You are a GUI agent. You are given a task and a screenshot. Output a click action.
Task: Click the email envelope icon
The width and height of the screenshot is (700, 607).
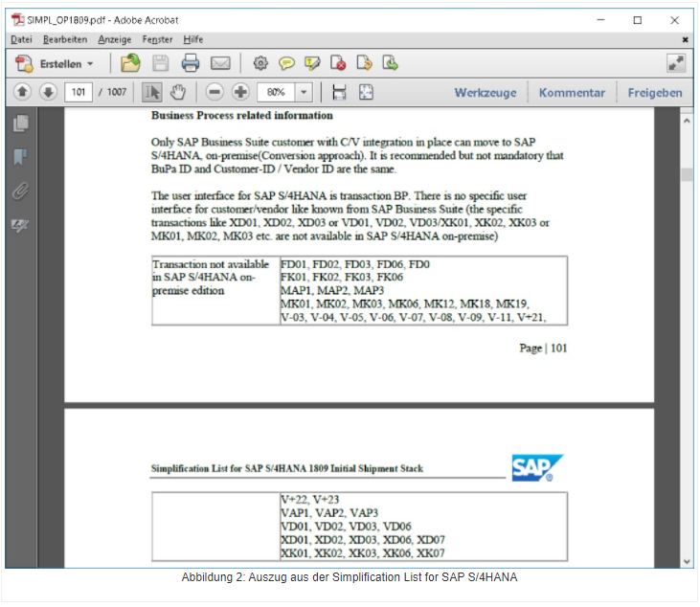click(220, 64)
